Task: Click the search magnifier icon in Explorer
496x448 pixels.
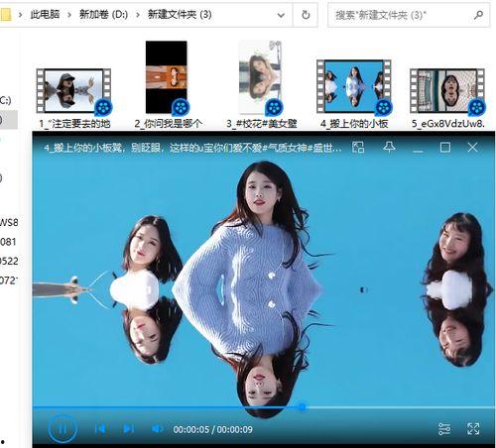Action: pyautogui.click(x=478, y=15)
